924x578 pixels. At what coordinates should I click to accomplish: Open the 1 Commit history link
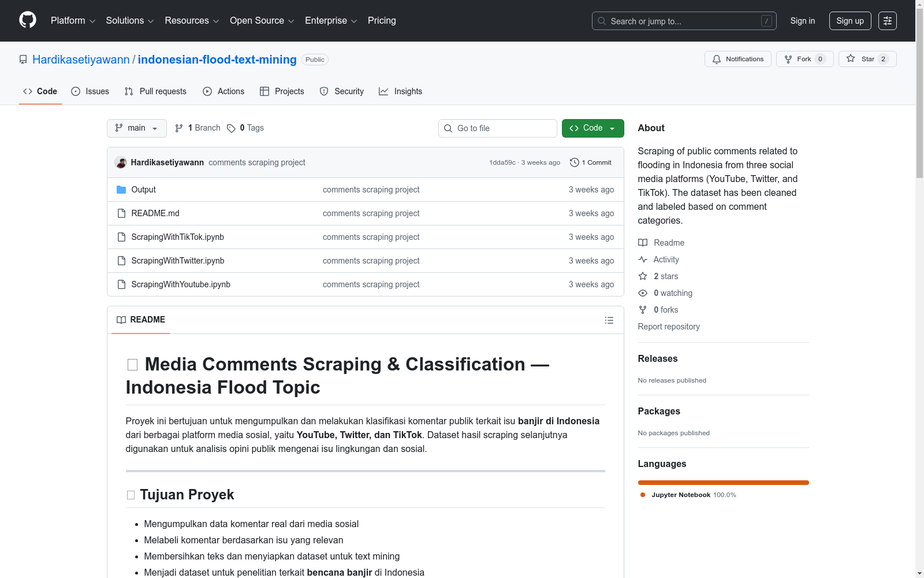coord(590,162)
